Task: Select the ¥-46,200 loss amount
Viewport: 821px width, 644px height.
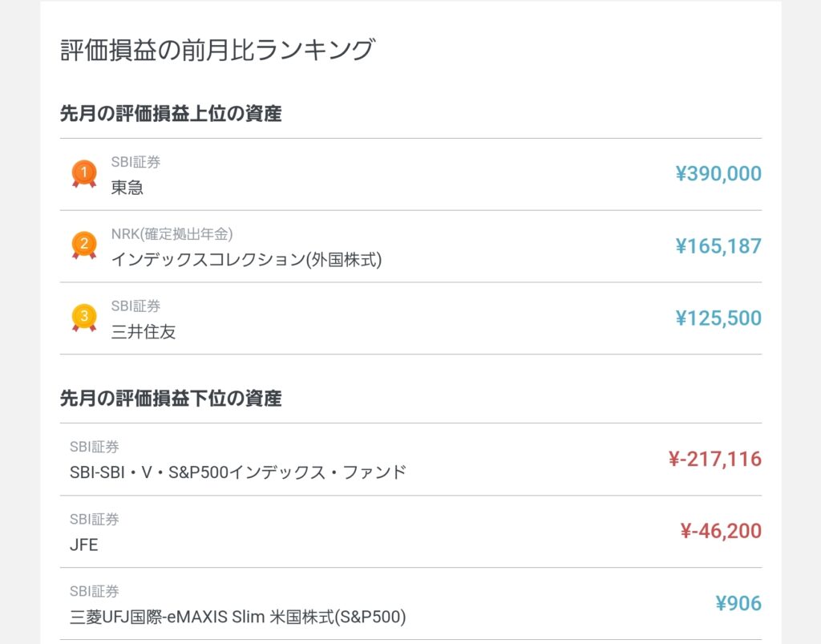Action: (720, 531)
